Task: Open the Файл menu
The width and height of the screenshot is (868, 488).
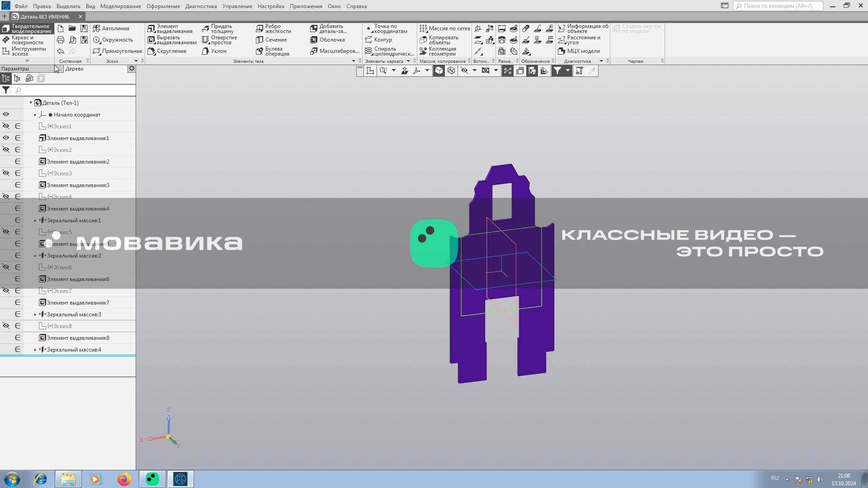Action: 21,6
